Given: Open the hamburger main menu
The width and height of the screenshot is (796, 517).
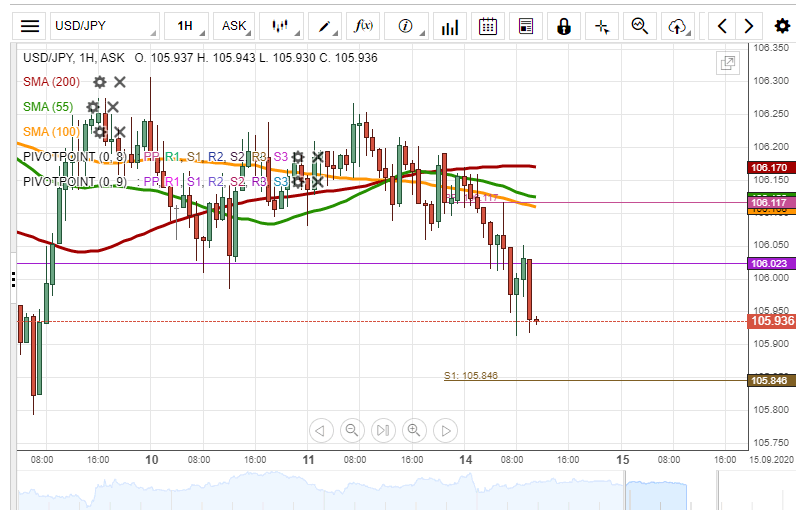Looking at the screenshot, I should 31,26.
